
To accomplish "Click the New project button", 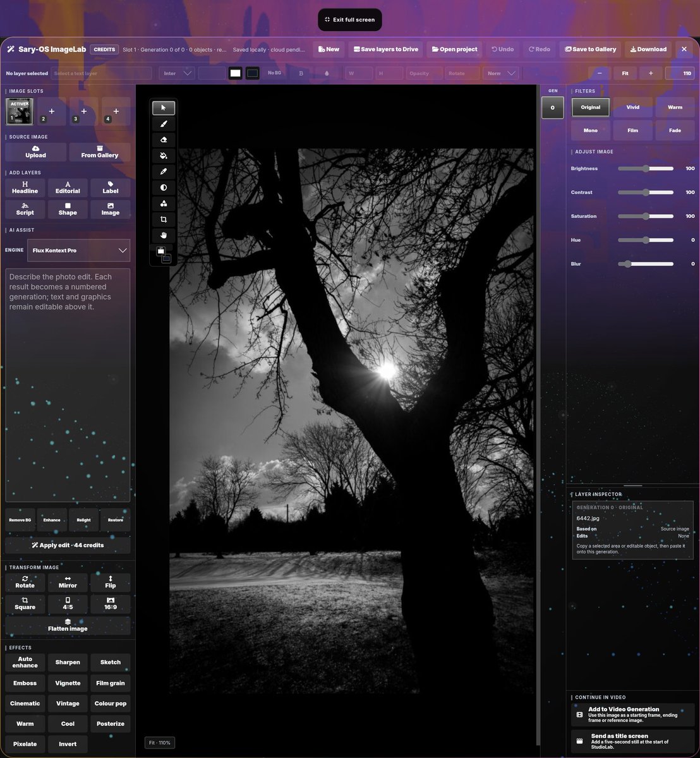I will click(x=329, y=49).
